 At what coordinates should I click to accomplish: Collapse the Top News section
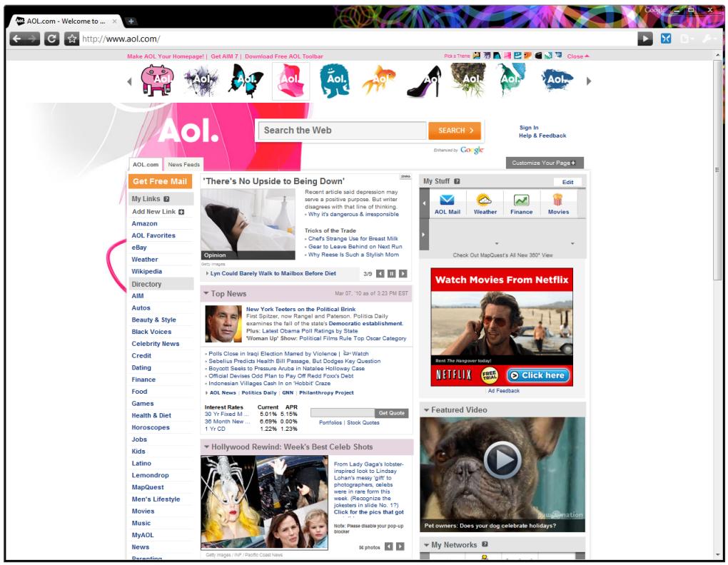[206, 293]
